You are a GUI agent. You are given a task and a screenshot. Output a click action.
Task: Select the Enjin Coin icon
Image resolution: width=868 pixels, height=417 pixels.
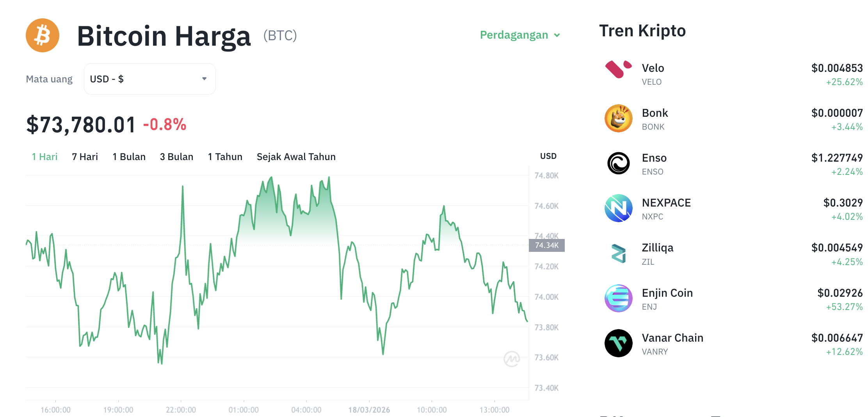618,299
